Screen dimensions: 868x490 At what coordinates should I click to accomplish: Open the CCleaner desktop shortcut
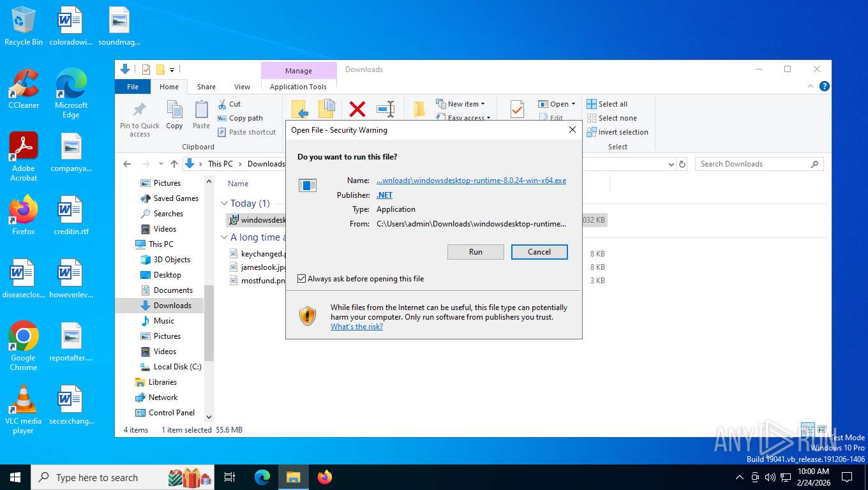click(x=24, y=89)
